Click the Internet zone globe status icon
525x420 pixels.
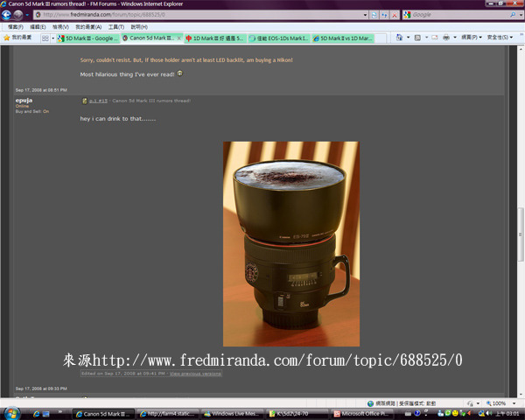pyautogui.click(x=370, y=403)
